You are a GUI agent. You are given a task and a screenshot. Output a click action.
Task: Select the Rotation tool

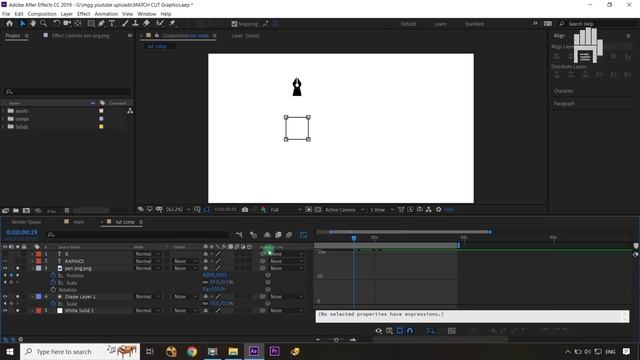(56, 24)
